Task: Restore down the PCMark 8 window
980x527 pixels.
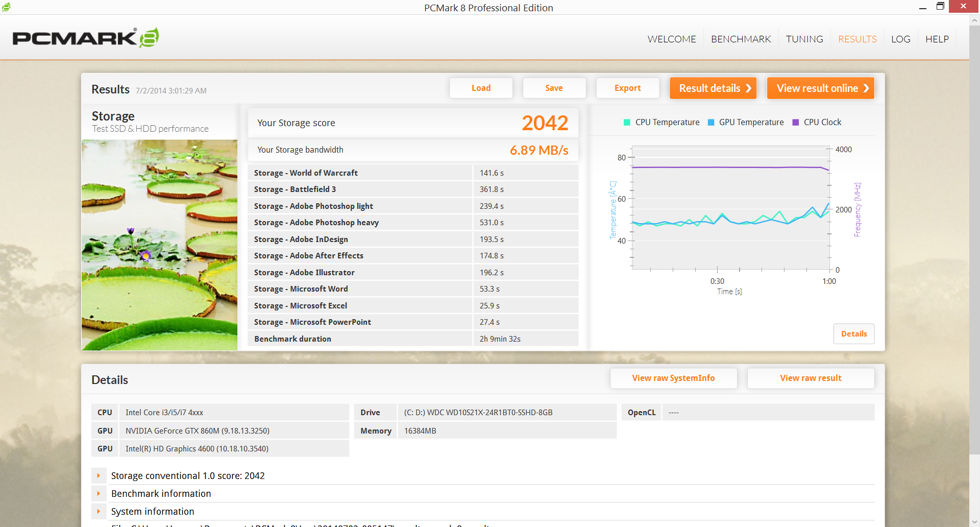Action: point(940,7)
